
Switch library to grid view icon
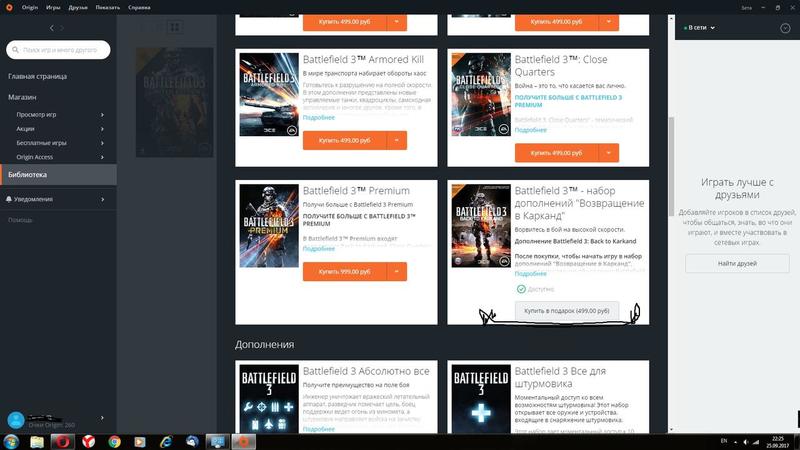[x=174, y=27]
